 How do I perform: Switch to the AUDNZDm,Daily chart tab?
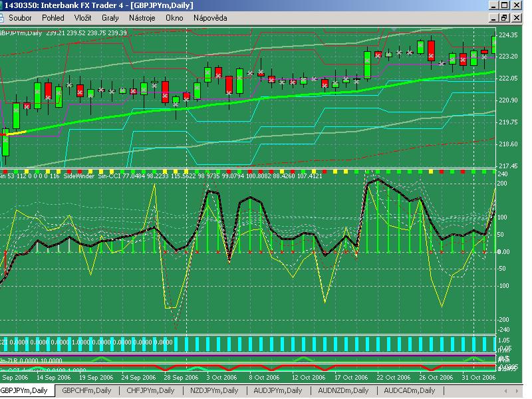pyautogui.click(x=343, y=390)
